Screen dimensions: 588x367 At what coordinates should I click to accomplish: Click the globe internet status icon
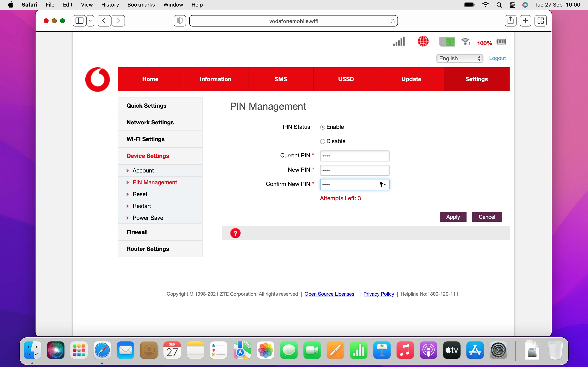[x=423, y=41]
